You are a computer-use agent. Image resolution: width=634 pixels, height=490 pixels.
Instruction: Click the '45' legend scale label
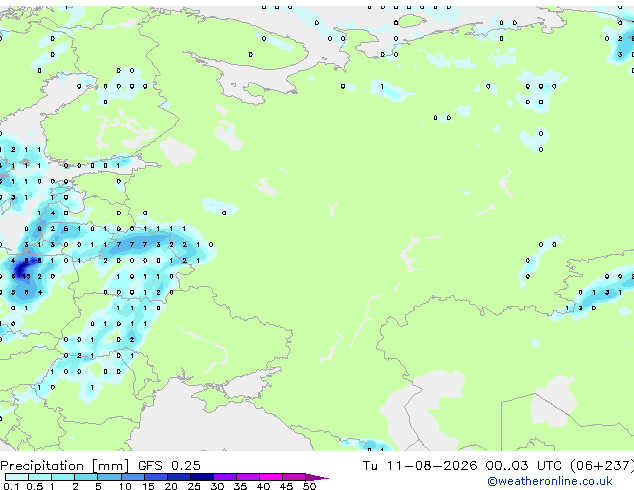pyautogui.click(x=286, y=486)
